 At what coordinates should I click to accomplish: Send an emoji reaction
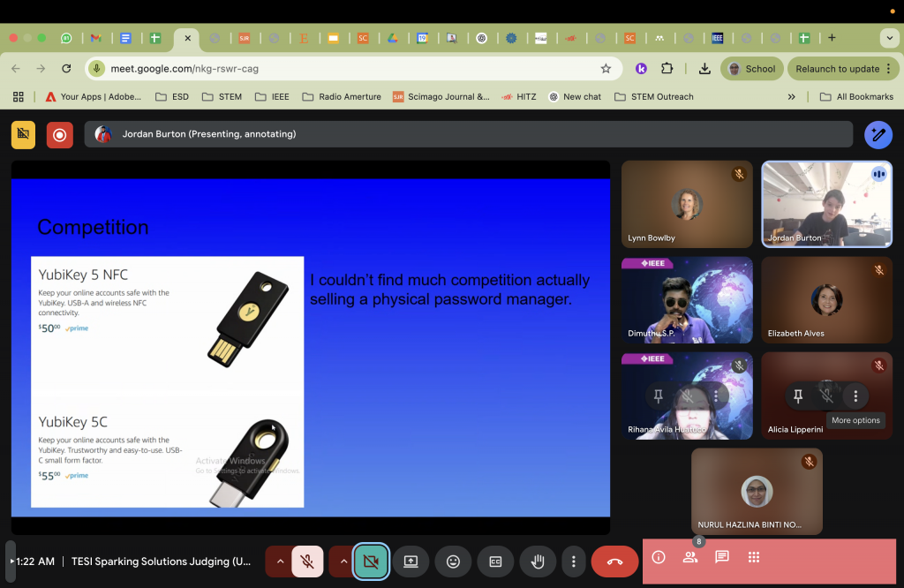(453, 562)
